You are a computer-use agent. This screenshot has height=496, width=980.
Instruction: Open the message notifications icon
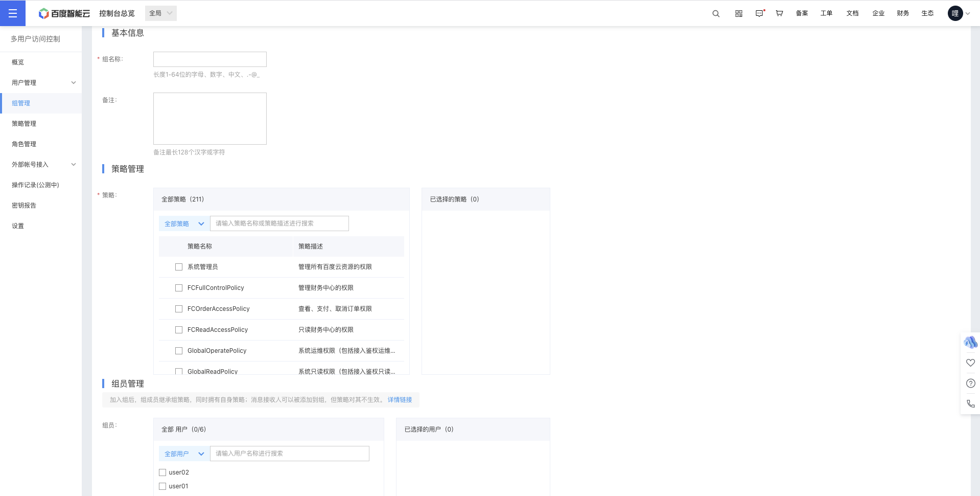point(760,14)
